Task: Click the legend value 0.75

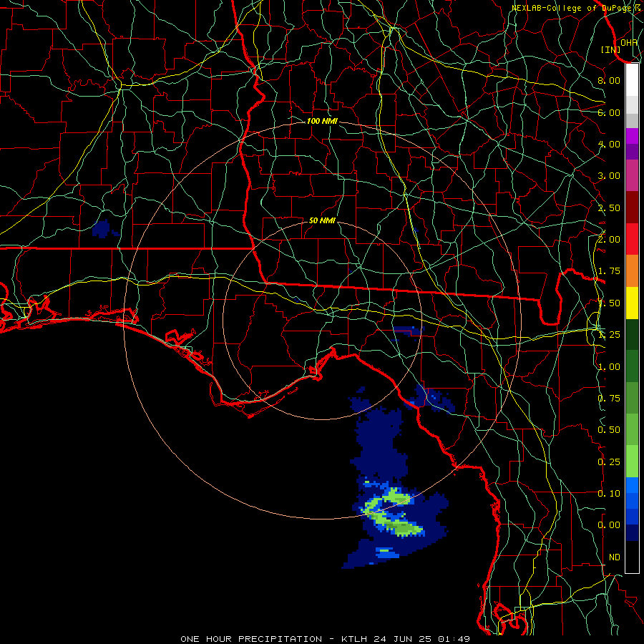Action: [x=609, y=399]
